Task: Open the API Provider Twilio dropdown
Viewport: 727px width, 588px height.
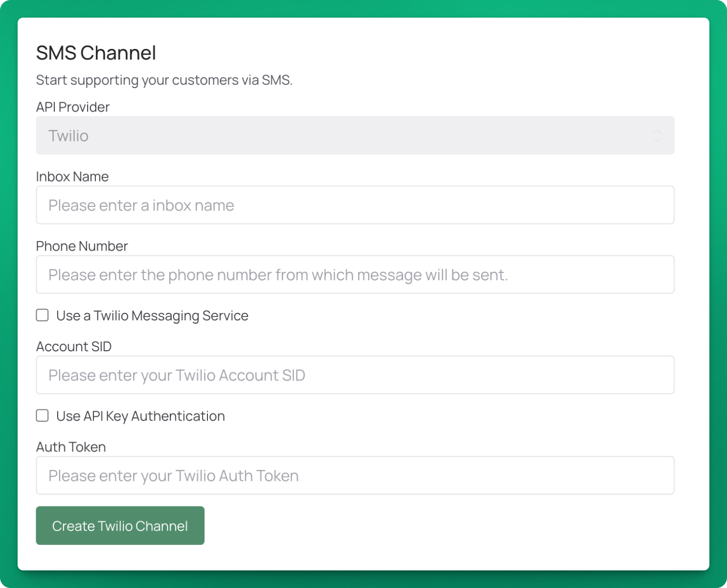Action: [355, 136]
